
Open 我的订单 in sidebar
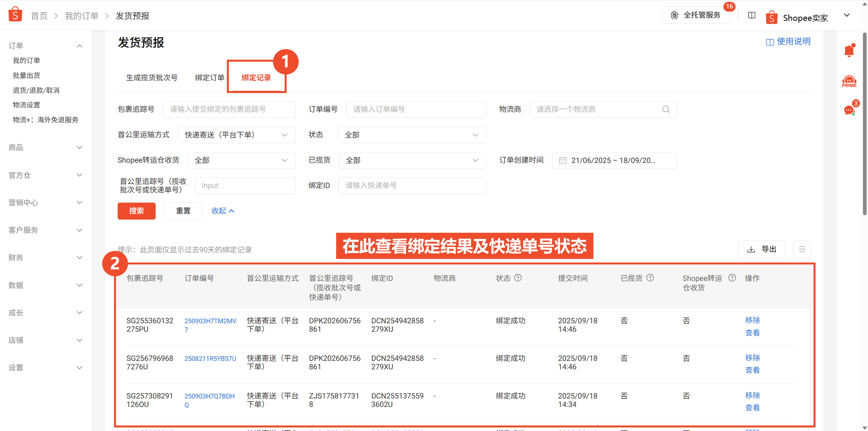tap(26, 61)
